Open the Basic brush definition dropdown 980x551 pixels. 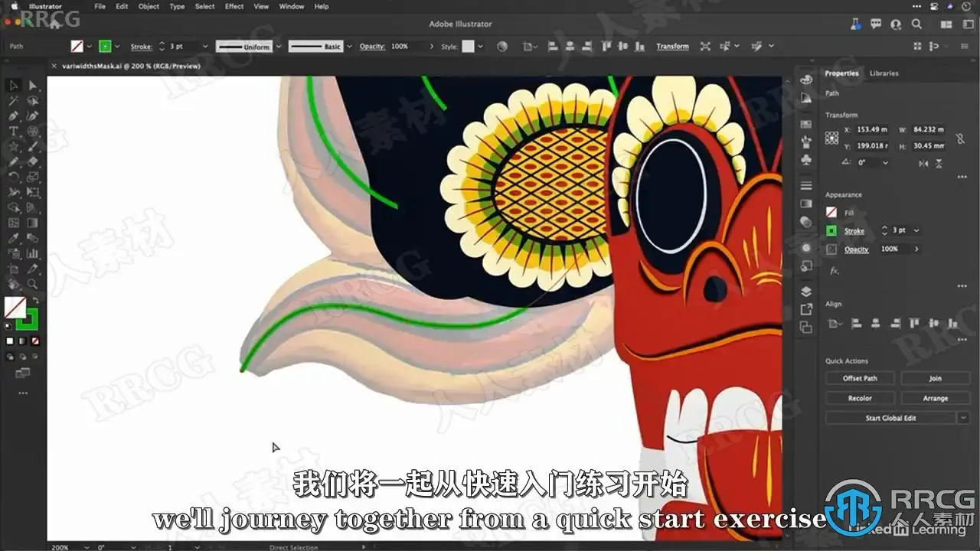(349, 47)
